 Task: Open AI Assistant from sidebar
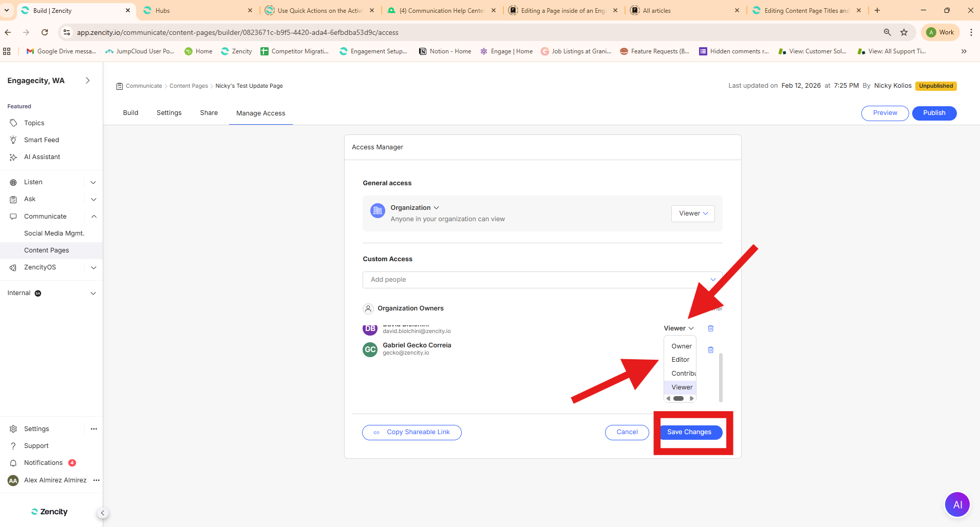pyautogui.click(x=42, y=157)
